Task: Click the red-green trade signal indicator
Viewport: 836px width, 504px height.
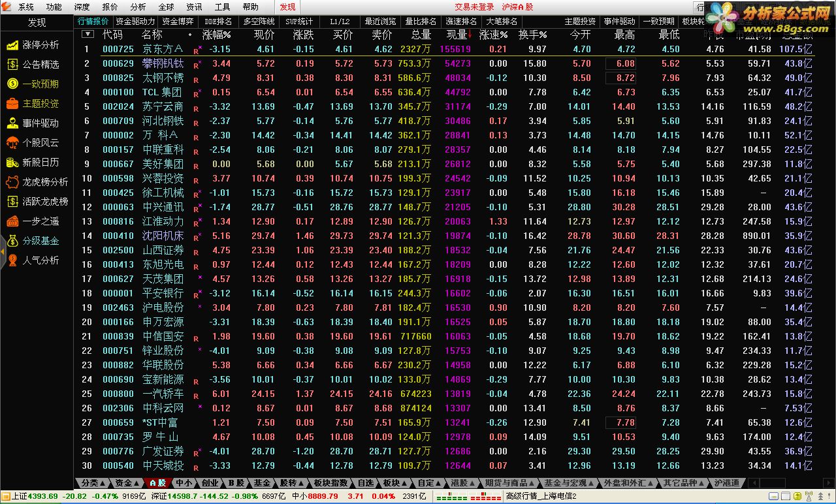Action: coord(468,497)
